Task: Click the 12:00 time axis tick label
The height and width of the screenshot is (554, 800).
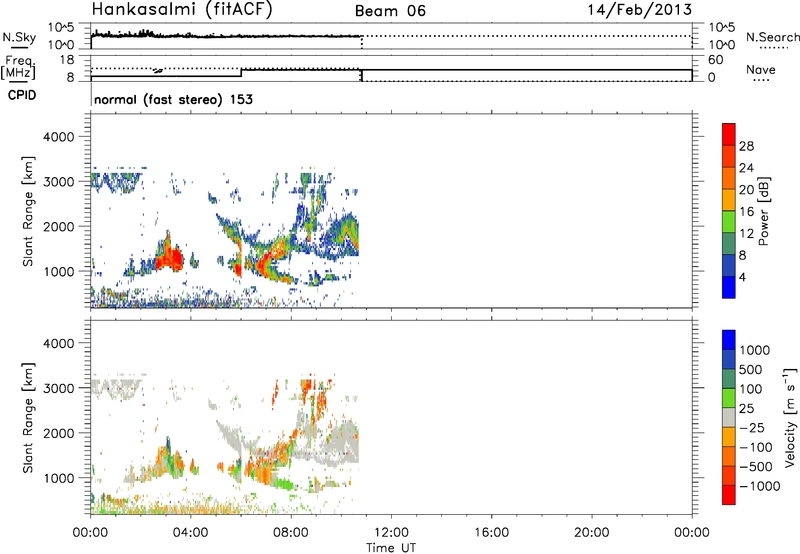Action: 391,533
